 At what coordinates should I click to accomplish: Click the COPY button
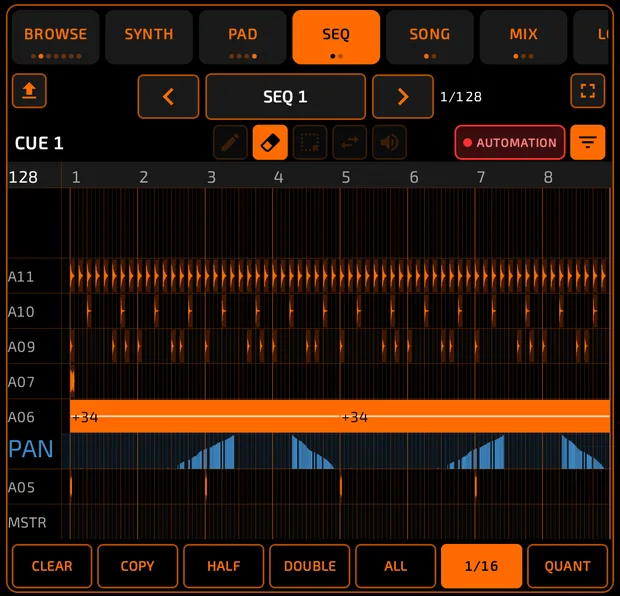(138, 566)
